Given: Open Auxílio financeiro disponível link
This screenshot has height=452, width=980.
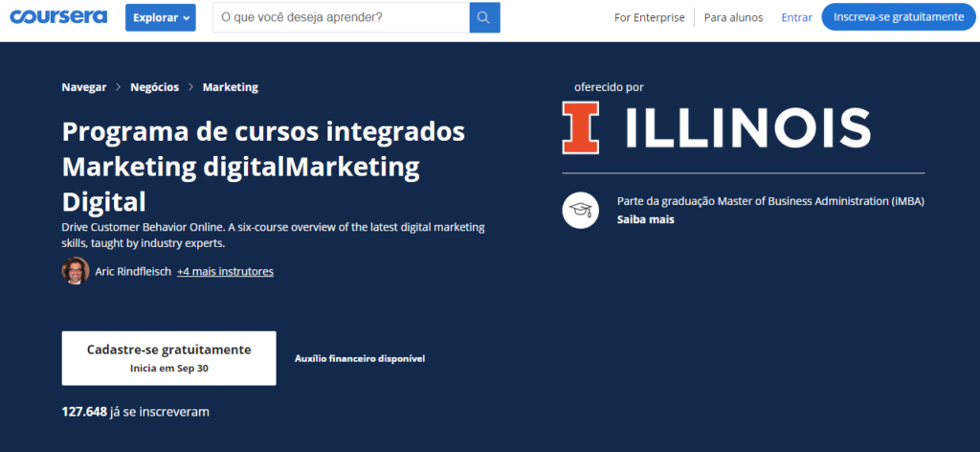Looking at the screenshot, I should click(x=360, y=359).
